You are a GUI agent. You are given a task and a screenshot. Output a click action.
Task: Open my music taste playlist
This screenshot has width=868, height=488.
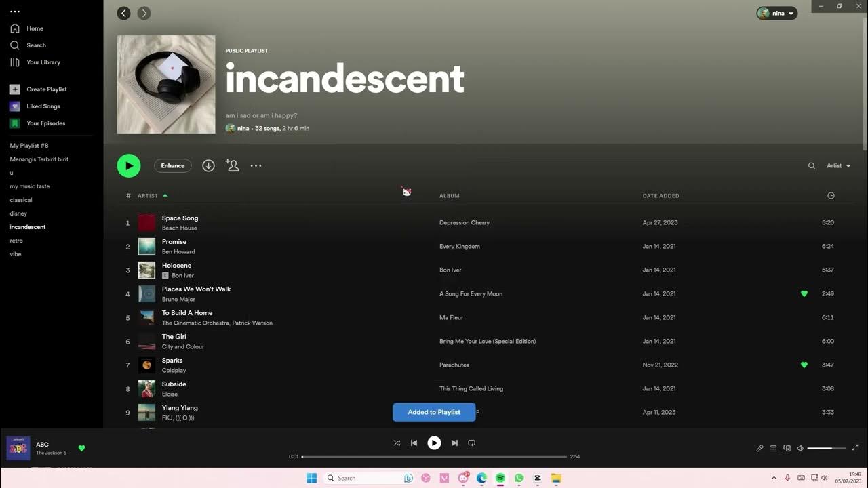tap(30, 186)
